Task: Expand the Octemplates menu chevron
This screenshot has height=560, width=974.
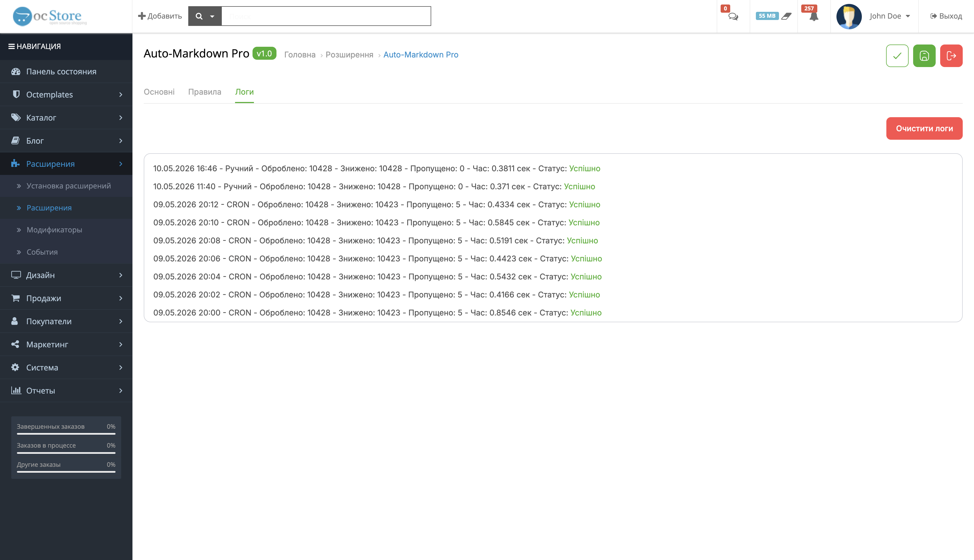Action: pos(120,95)
